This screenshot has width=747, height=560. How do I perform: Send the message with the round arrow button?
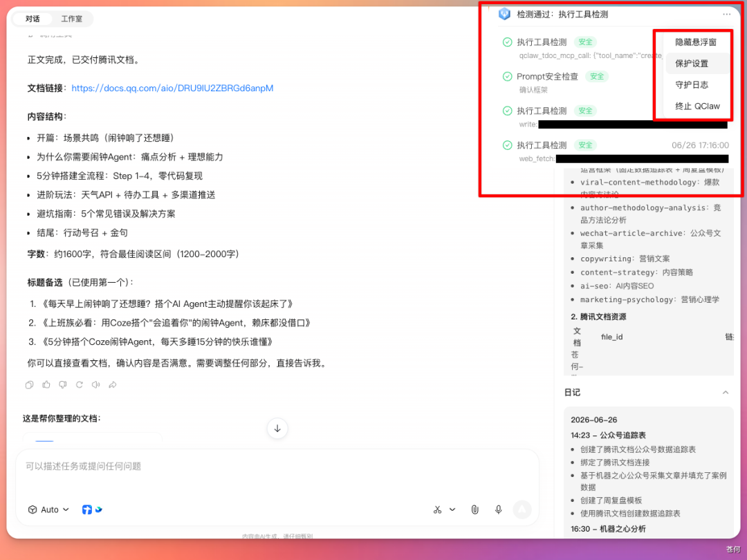(x=522, y=510)
